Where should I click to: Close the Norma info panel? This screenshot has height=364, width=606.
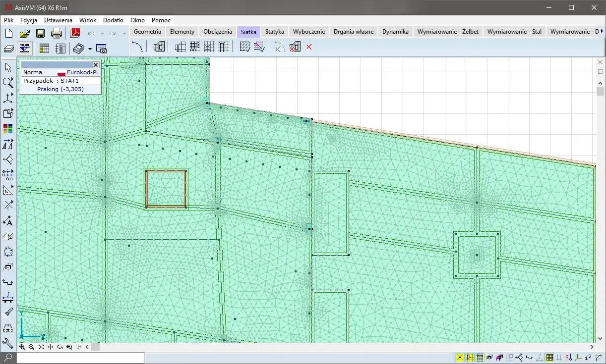click(96, 65)
